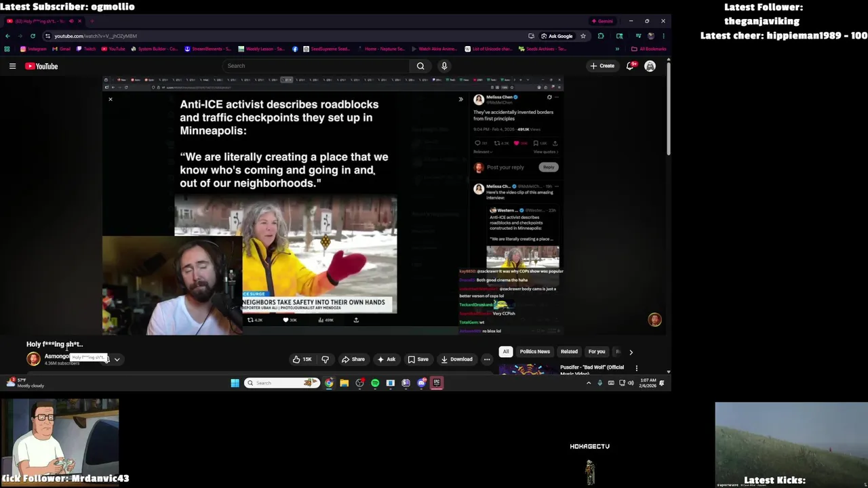Open YouTube account avatar menu

coord(650,66)
